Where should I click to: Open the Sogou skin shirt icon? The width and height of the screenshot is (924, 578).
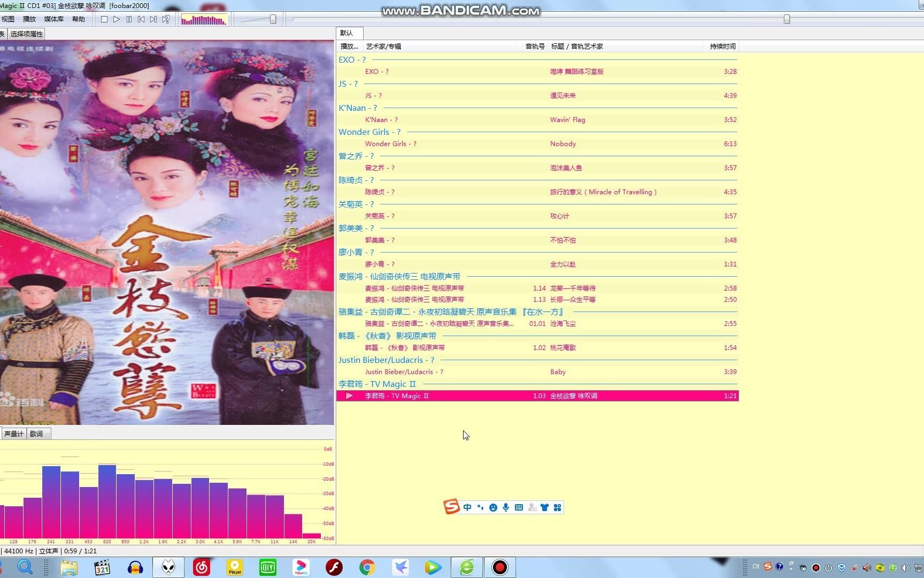click(x=544, y=507)
